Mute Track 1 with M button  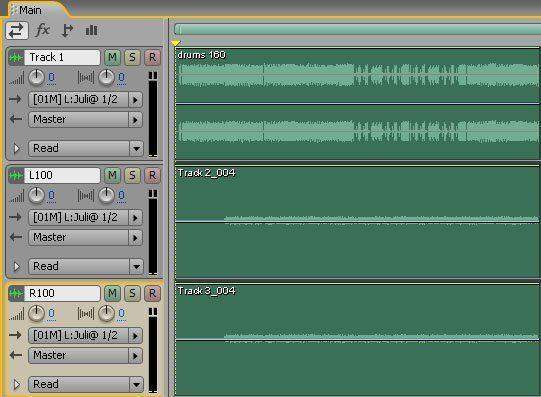coord(112,57)
